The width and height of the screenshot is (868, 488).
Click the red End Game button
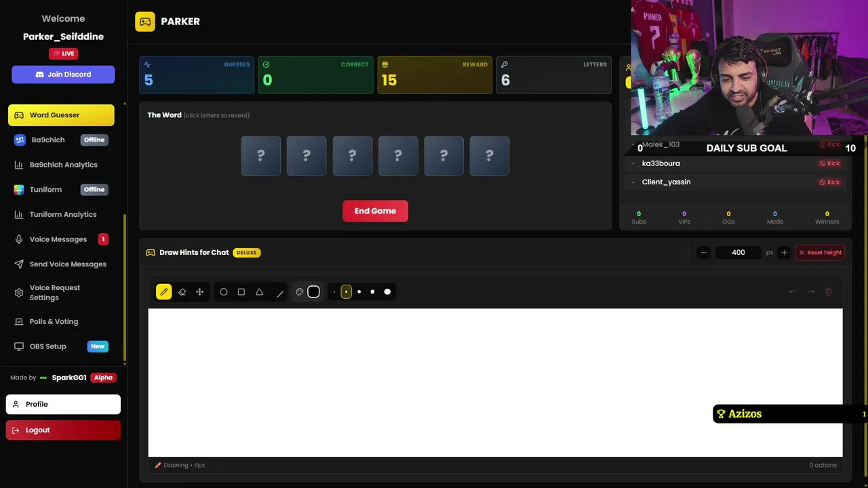point(375,211)
